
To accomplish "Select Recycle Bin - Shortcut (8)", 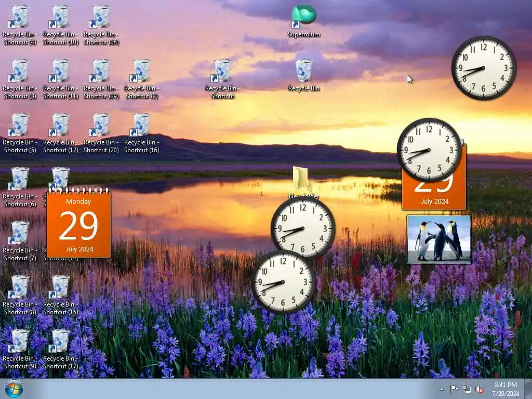I will click(x=20, y=295).
